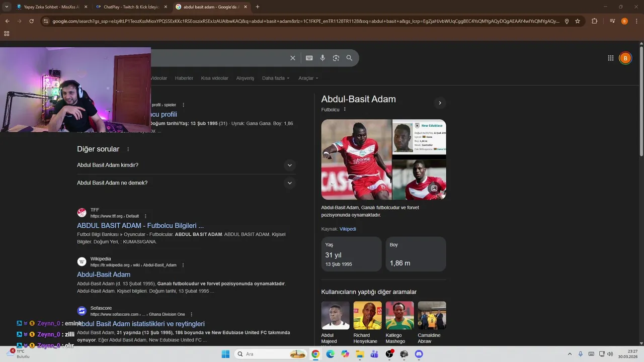Bookmark this page with the star icon
Screen dimensions: 644x362
578,21
